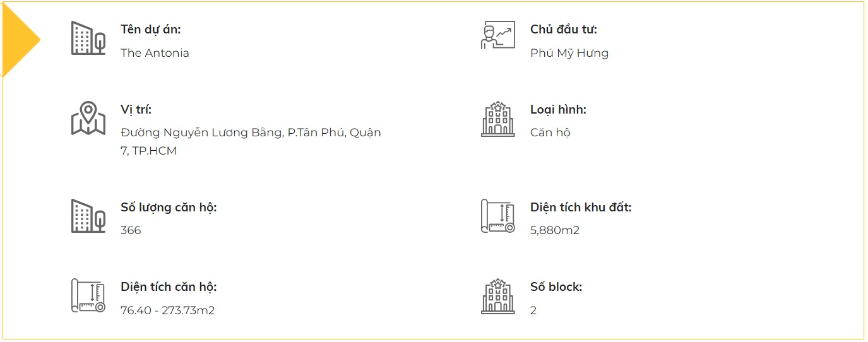
Task: Click the map pin icon beside Vị trí
Action: coord(88,118)
